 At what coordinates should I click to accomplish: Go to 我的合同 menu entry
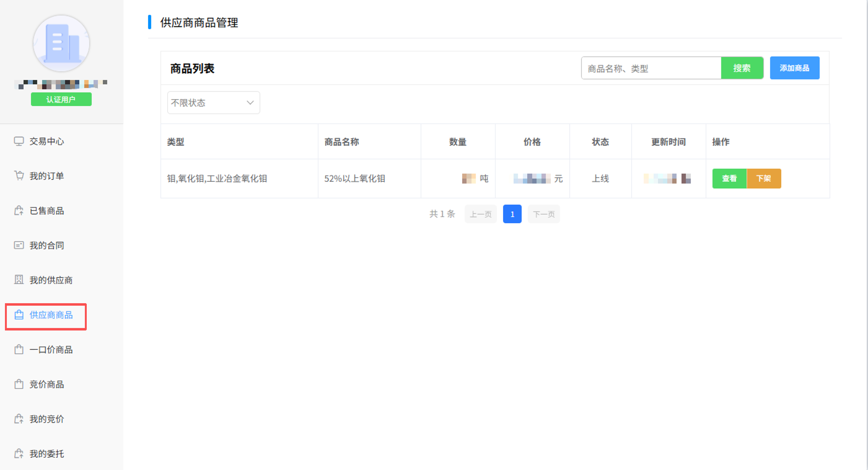click(x=46, y=246)
